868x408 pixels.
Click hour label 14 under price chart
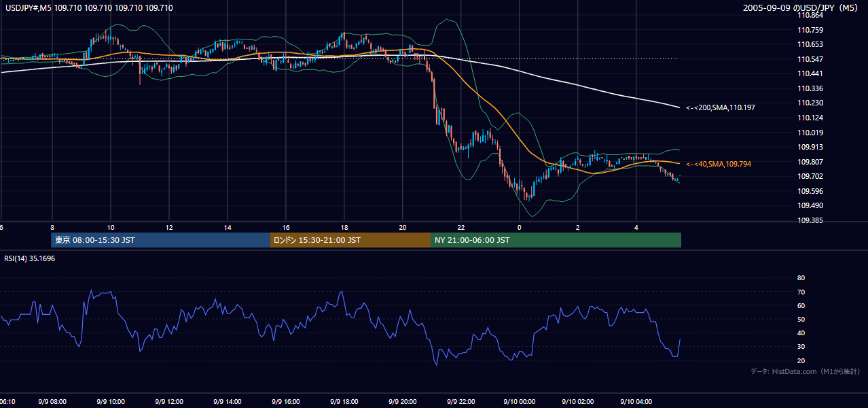228,227
